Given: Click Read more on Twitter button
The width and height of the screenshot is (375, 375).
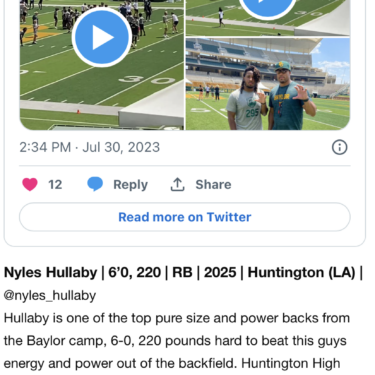Looking at the screenshot, I should pos(185,217).
